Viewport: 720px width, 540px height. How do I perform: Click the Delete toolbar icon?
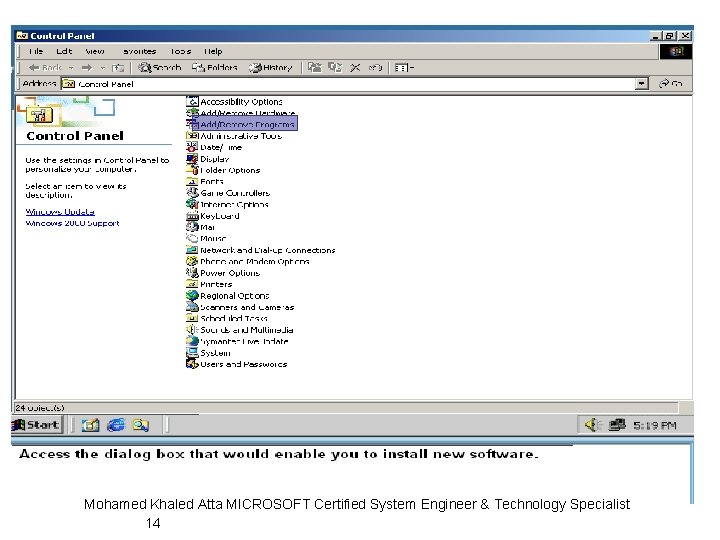click(x=355, y=68)
